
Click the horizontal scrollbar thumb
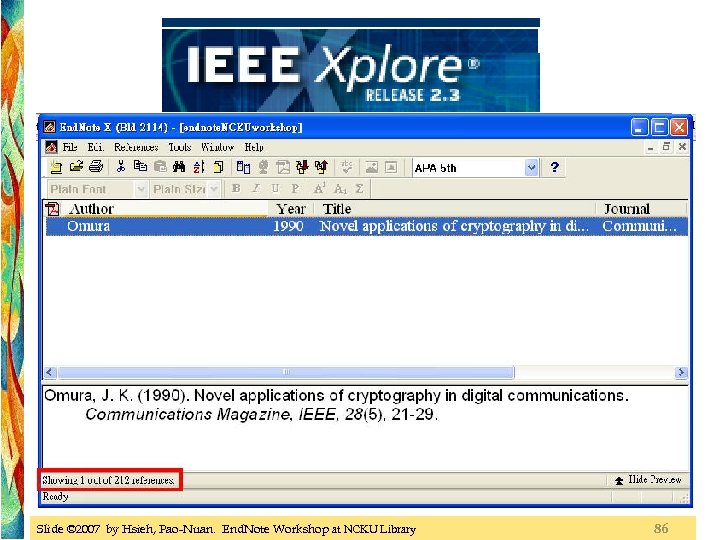(286, 372)
